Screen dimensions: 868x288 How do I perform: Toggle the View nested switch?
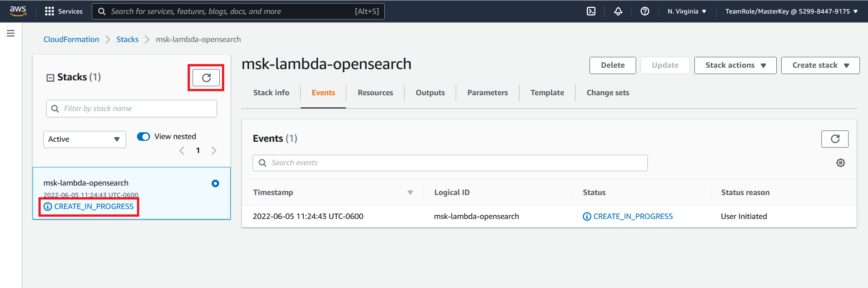(143, 137)
